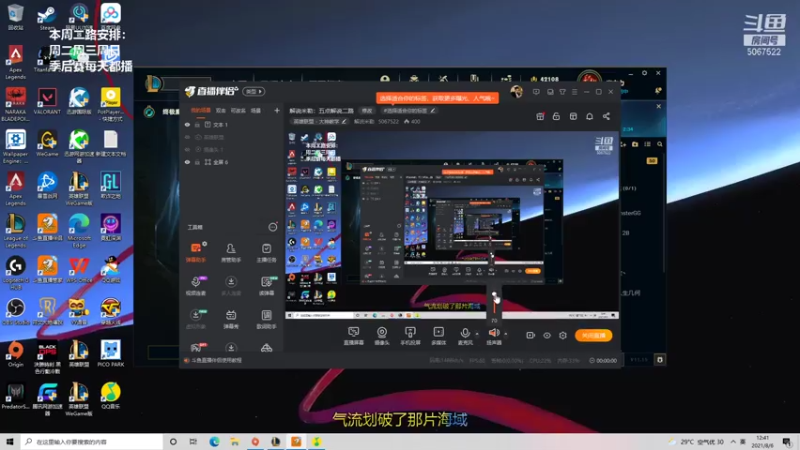The image size is (800, 450).
Task: Open the 歌词助手 tool
Action: tap(266, 319)
